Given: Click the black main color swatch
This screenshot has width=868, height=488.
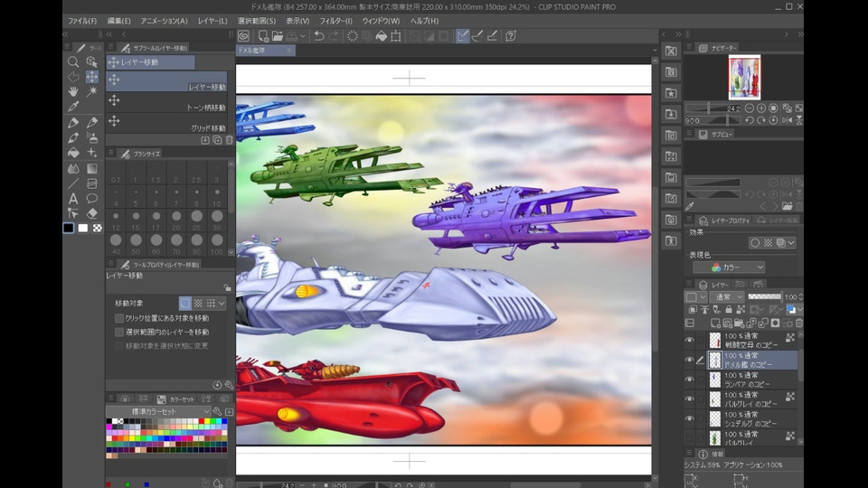Looking at the screenshot, I should tap(69, 228).
